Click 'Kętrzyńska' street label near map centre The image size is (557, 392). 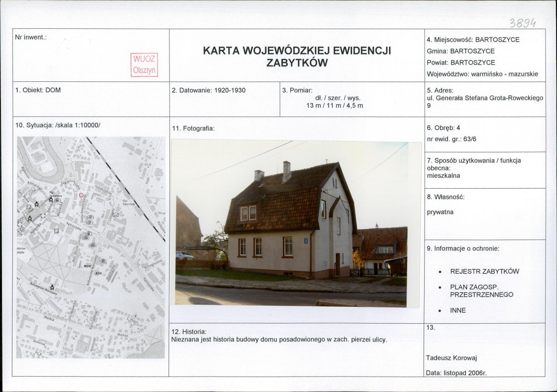click(74, 225)
